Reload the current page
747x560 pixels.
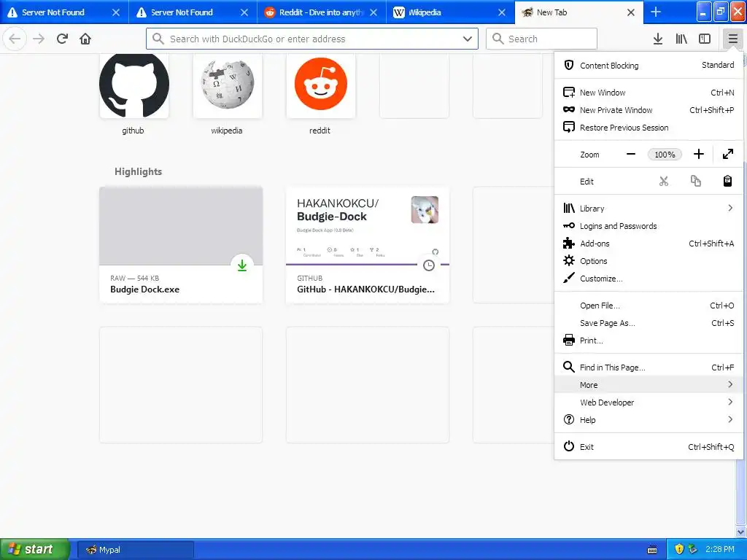(x=62, y=39)
